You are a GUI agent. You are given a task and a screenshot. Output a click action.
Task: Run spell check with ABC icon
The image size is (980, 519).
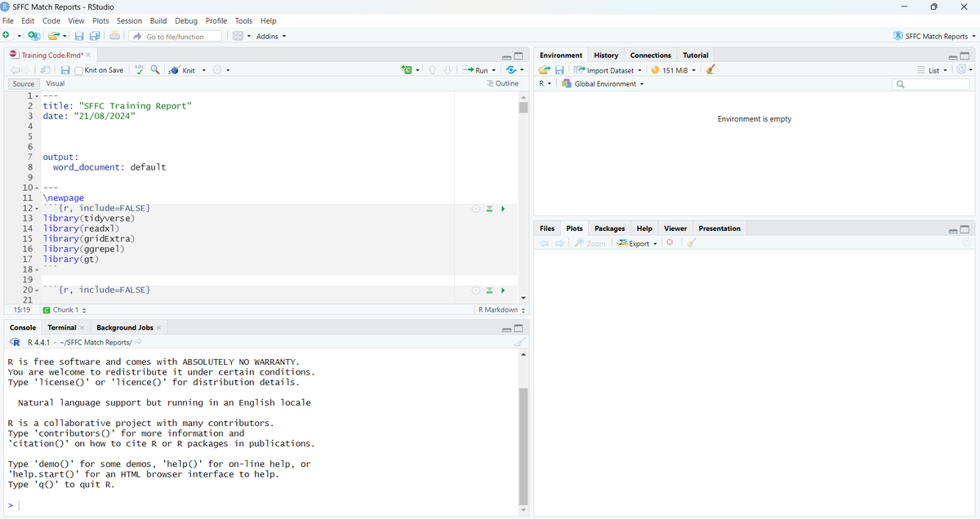pyautogui.click(x=139, y=70)
